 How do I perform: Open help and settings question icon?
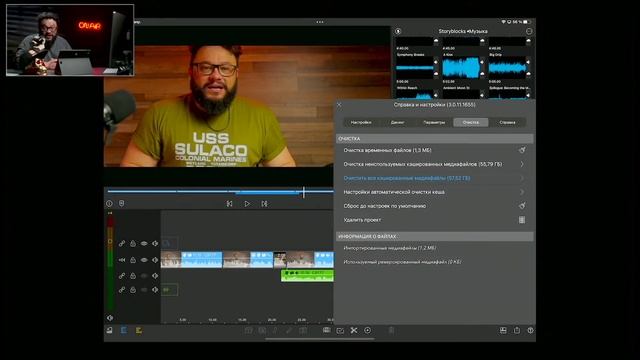coord(530,330)
